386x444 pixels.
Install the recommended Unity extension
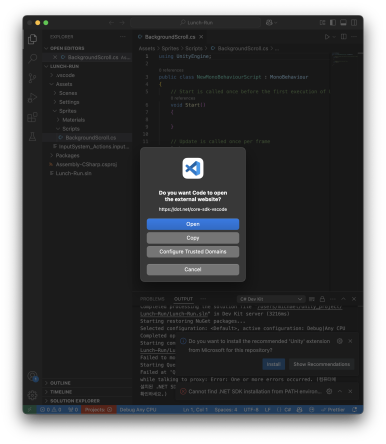tap(273, 364)
